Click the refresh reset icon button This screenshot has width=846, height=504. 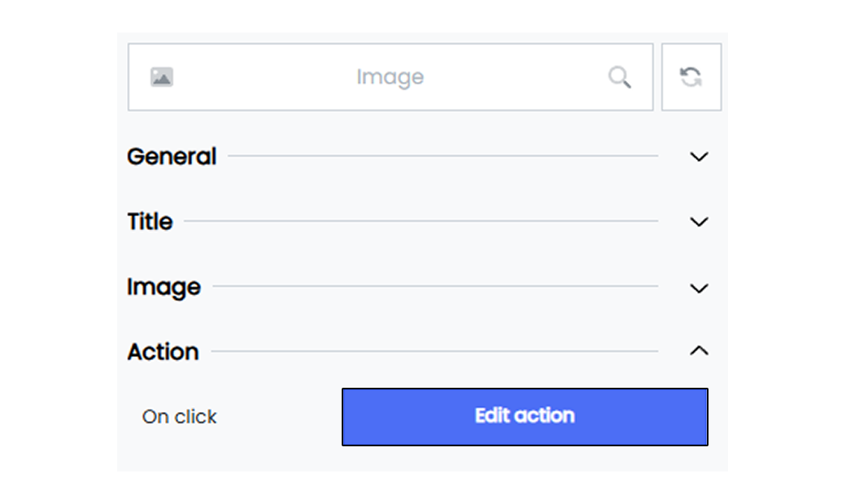click(x=691, y=77)
